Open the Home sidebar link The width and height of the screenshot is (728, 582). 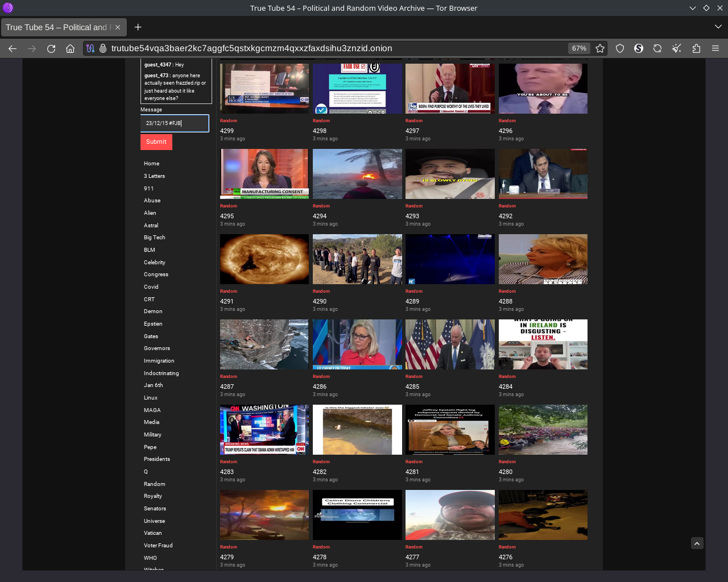point(152,164)
